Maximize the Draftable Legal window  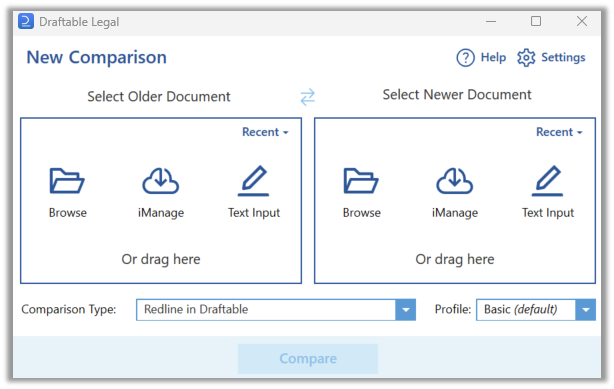pos(536,21)
